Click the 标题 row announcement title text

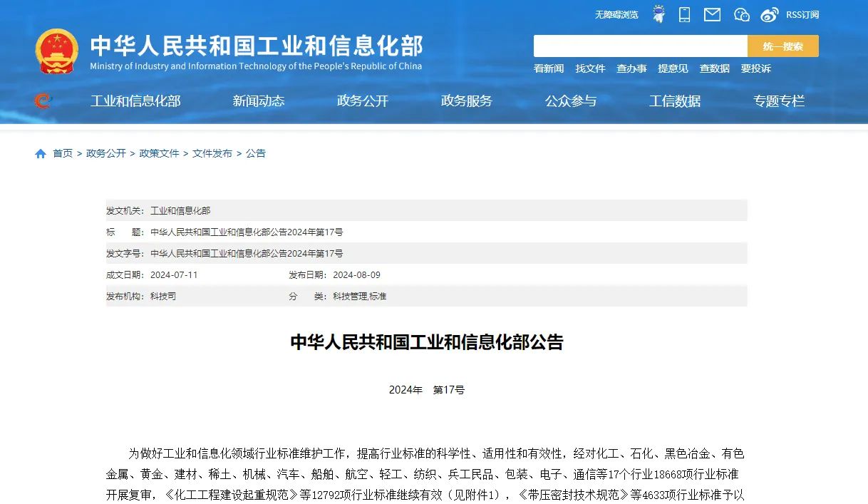[247, 232]
